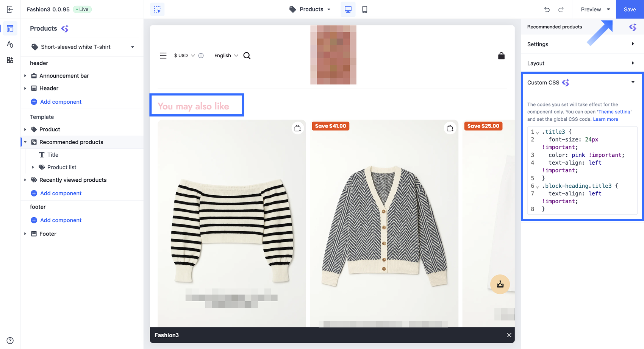Click the undo arrow icon
This screenshot has width=644, height=349.
point(547,9)
